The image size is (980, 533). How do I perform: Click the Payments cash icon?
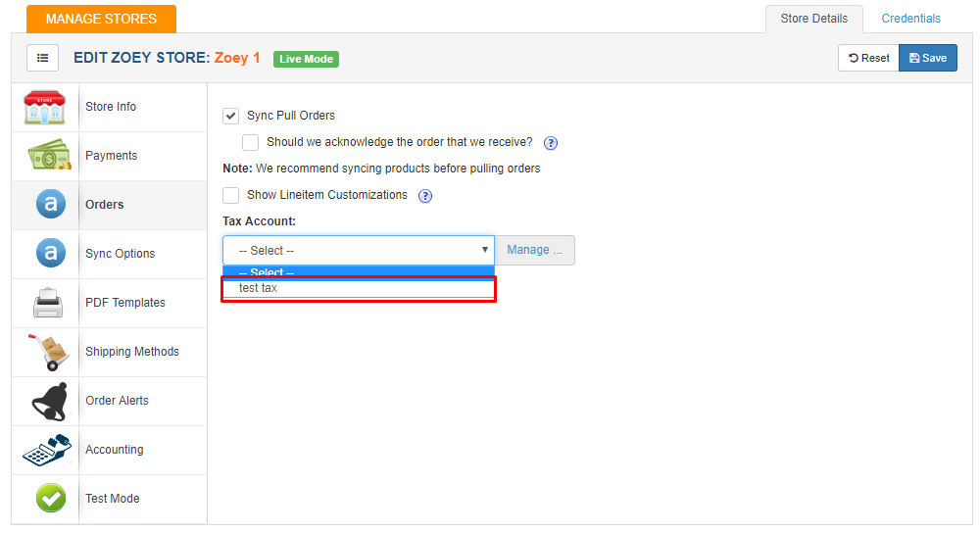coord(49,155)
